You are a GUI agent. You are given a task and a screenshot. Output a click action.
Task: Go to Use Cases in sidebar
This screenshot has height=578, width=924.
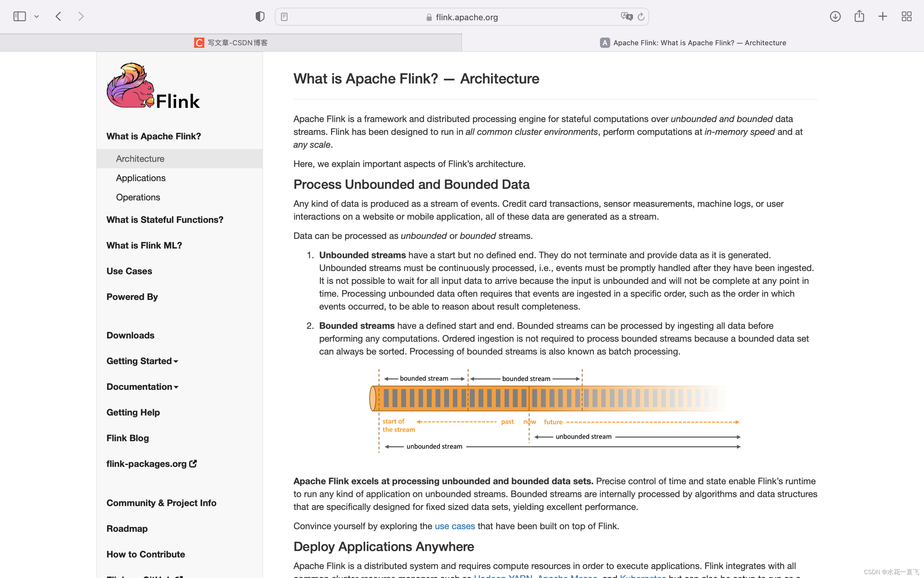pyautogui.click(x=129, y=271)
